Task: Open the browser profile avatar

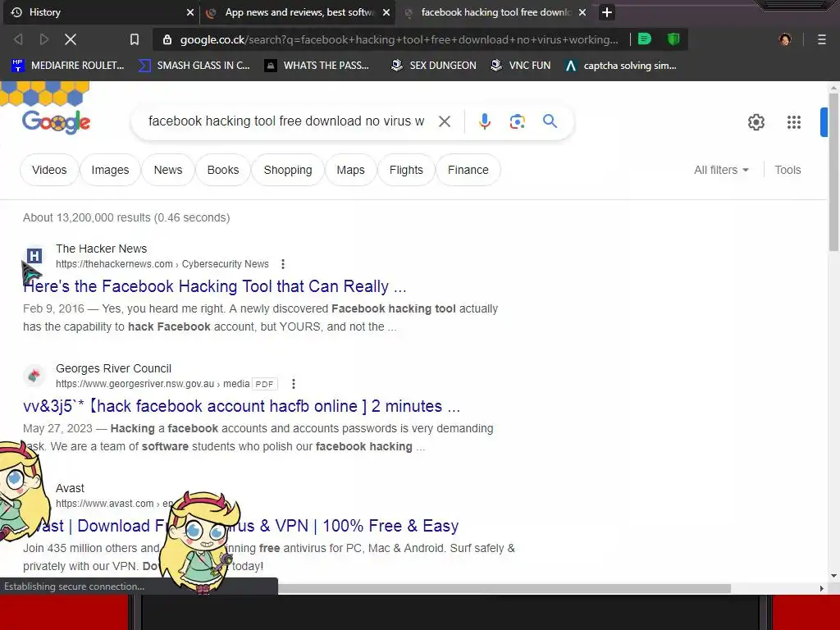Action: [785, 39]
